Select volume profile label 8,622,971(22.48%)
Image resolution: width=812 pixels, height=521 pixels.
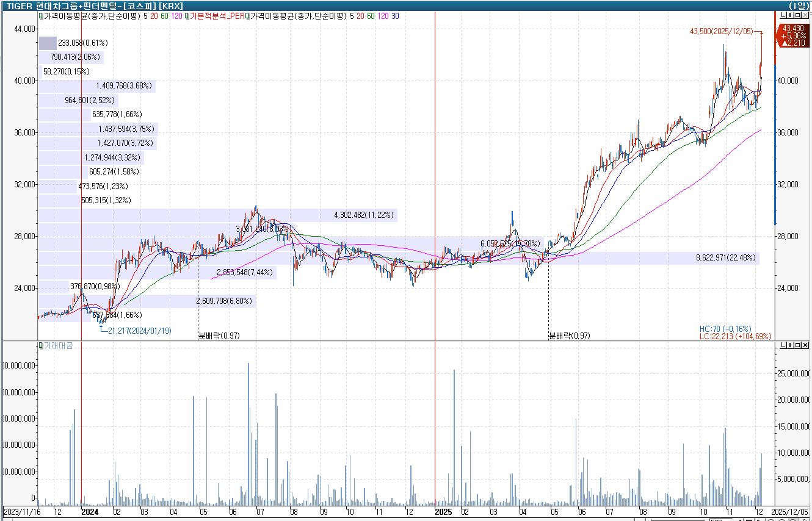pos(727,258)
